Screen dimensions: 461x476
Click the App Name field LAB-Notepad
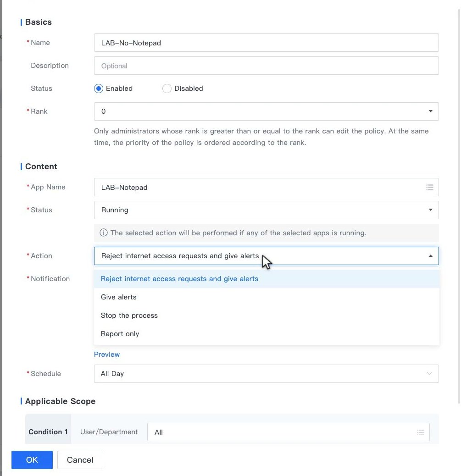click(266, 187)
